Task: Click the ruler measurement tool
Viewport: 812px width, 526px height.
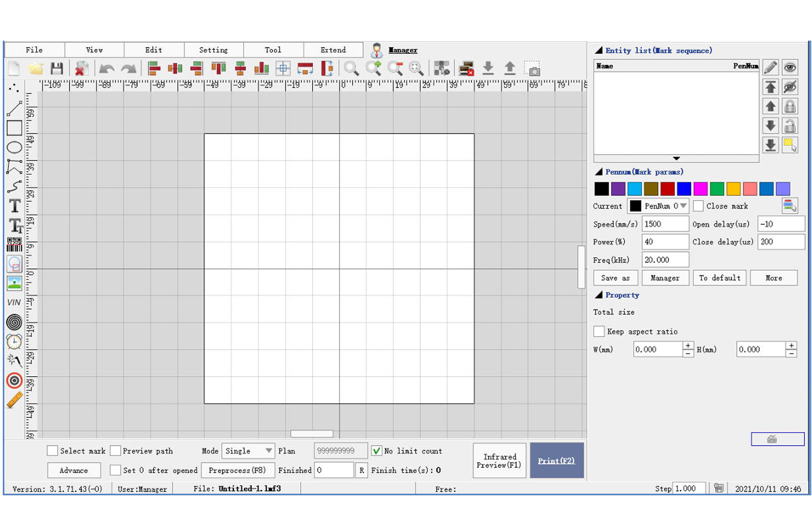Action: (14, 400)
